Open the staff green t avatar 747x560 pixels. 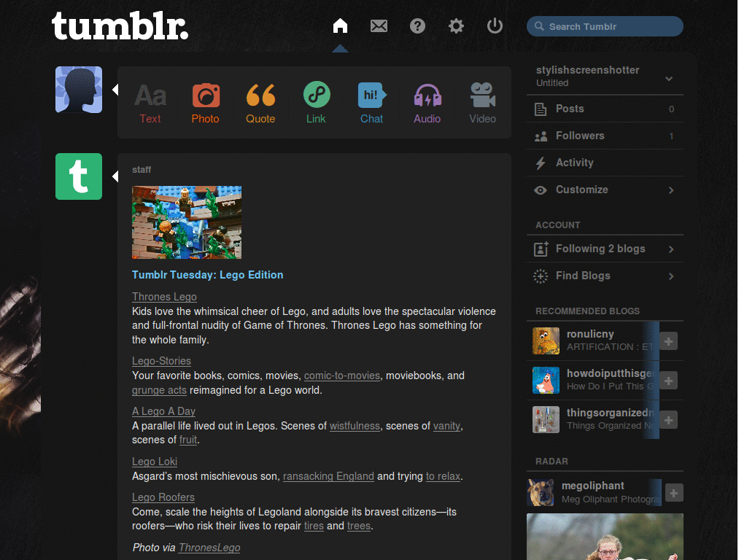pos(79,176)
